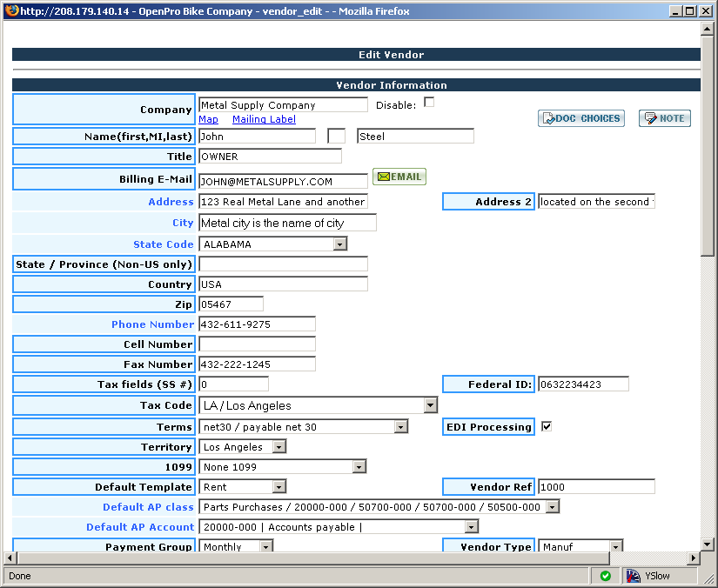718x588 pixels.
Task: Toggle the Disable vendor checkbox
Action: (x=428, y=103)
